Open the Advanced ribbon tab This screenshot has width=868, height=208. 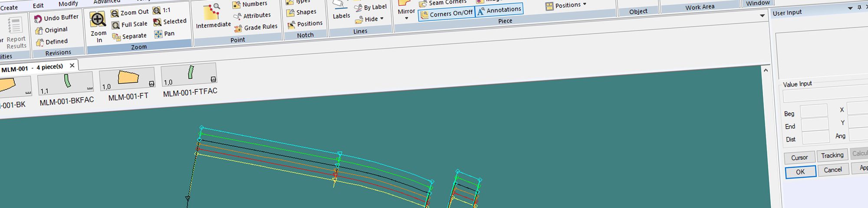107,2
